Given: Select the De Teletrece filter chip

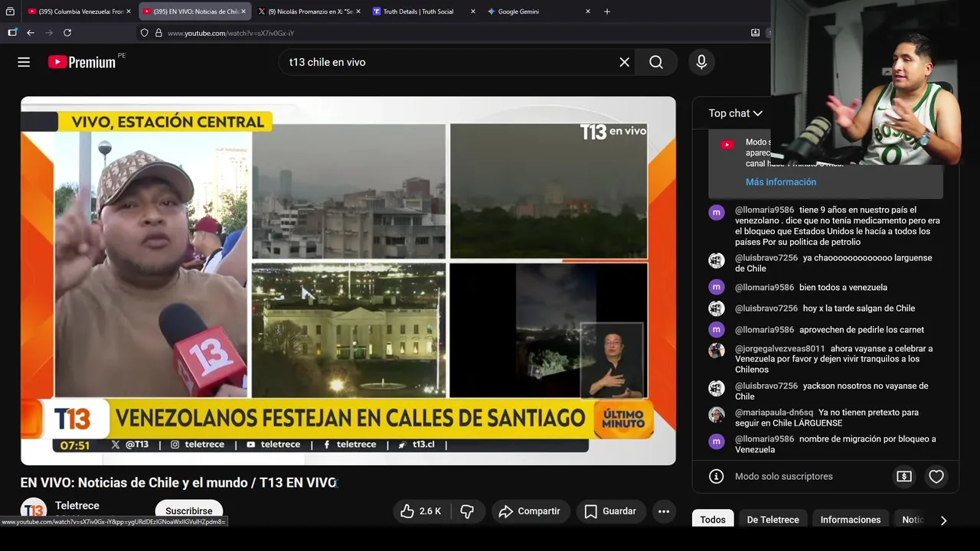Looking at the screenshot, I should [x=773, y=520].
